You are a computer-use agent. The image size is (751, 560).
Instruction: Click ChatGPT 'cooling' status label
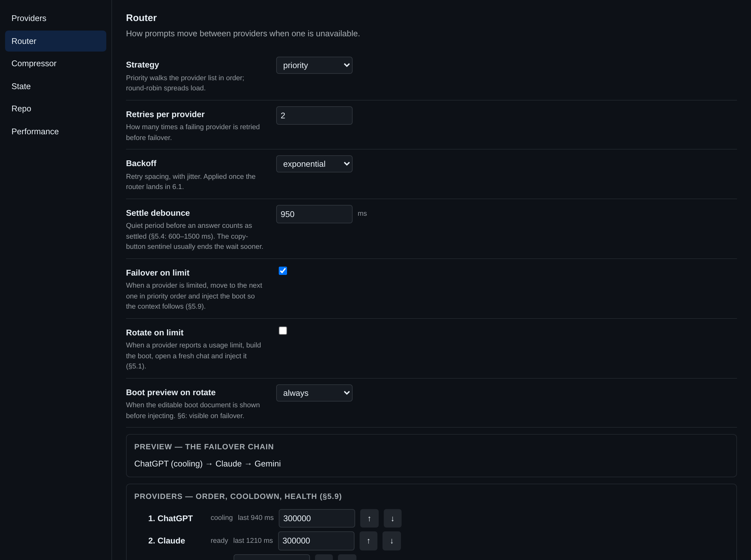(222, 518)
